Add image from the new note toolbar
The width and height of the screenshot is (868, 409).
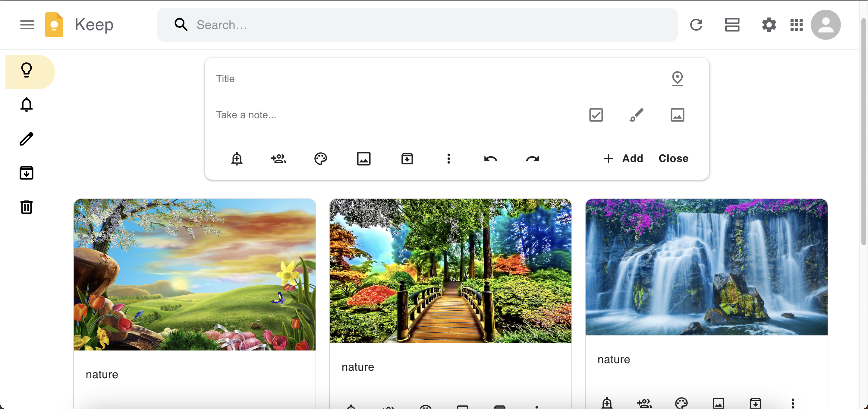point(363,158)
